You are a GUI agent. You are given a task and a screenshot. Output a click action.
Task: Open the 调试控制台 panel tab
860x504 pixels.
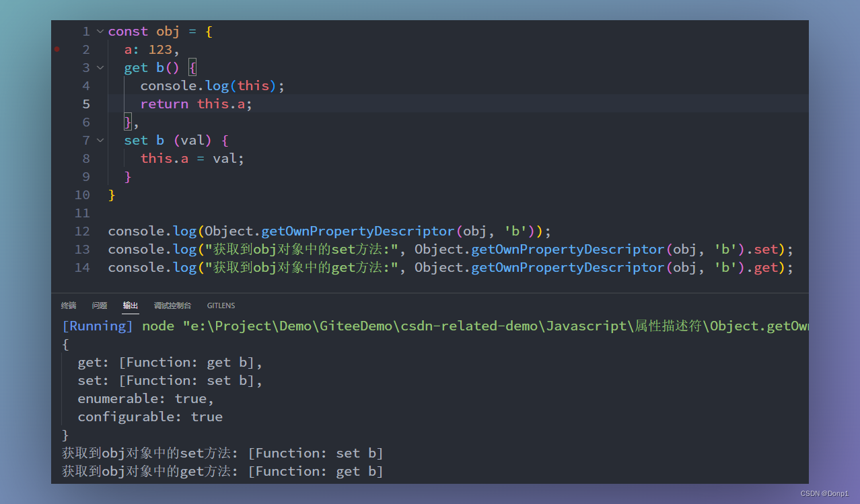[x=172, y=305]
